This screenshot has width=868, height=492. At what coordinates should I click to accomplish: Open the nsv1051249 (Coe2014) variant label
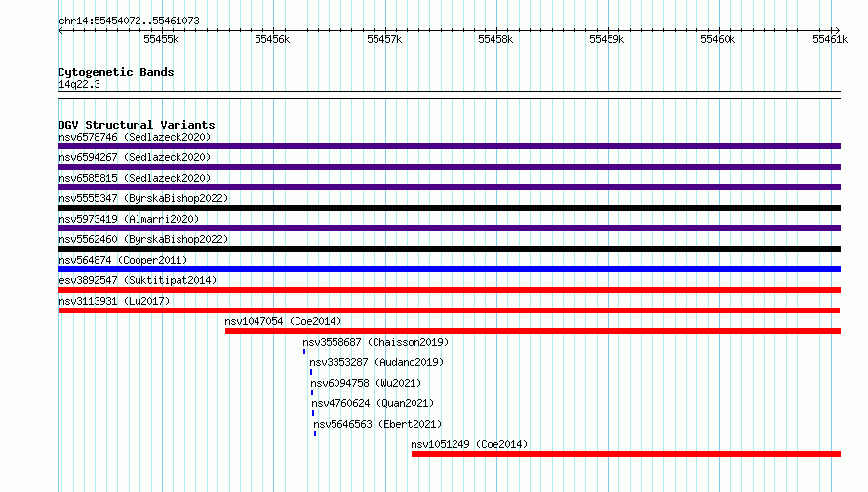click(469, 444)
